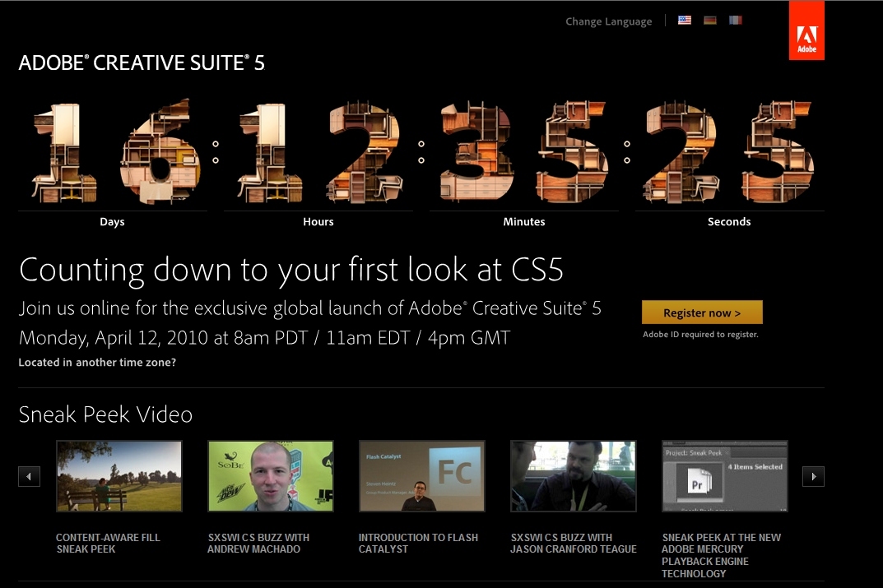This screenshot has width=883, height=588.
Task: Open Jason Cranford Teague video thumbnail
Action: (x=574, y=476)
